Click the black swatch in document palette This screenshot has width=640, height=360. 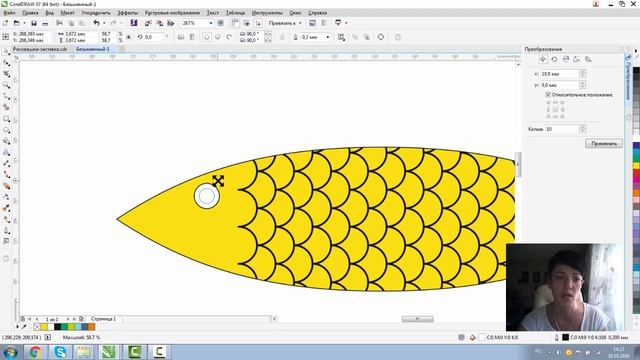(58, 327)
